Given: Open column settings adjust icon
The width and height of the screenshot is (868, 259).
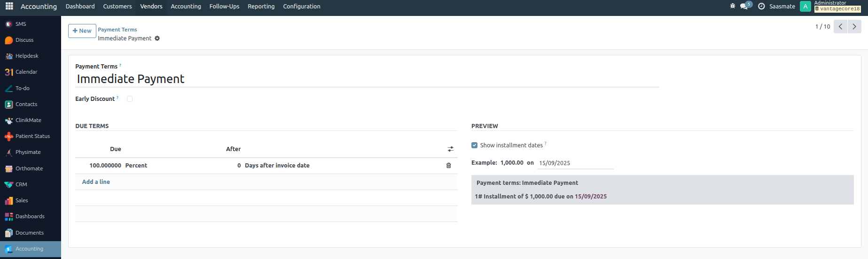Looking at the screenshot, I should pyautogui.click(x=450, y=149).
